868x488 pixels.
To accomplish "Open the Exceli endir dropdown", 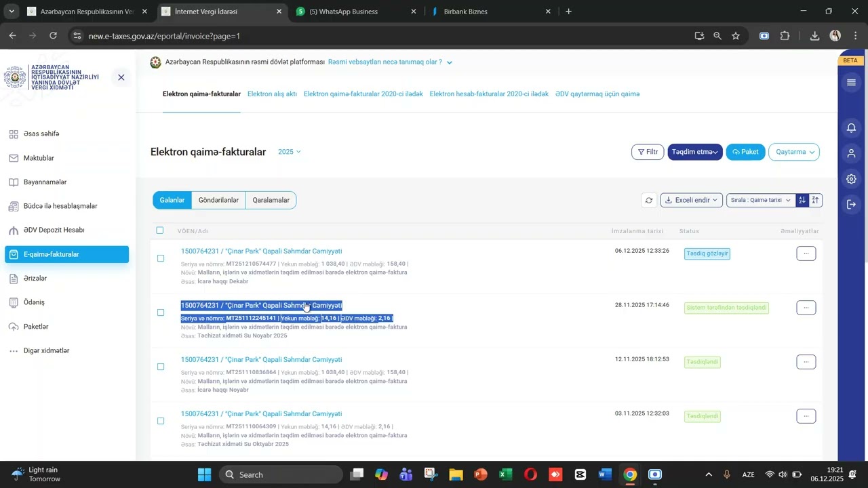I will click(691, 200).
